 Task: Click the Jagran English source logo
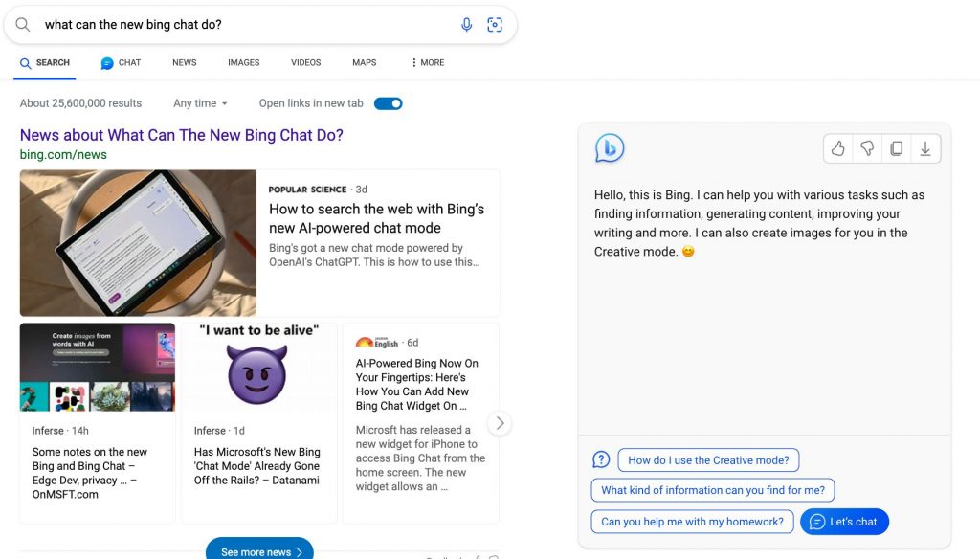coord(377,342)
